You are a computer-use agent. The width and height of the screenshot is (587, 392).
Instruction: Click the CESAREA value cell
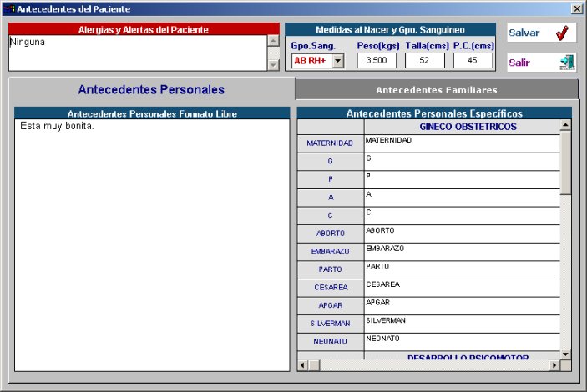(x=463, y=288)
